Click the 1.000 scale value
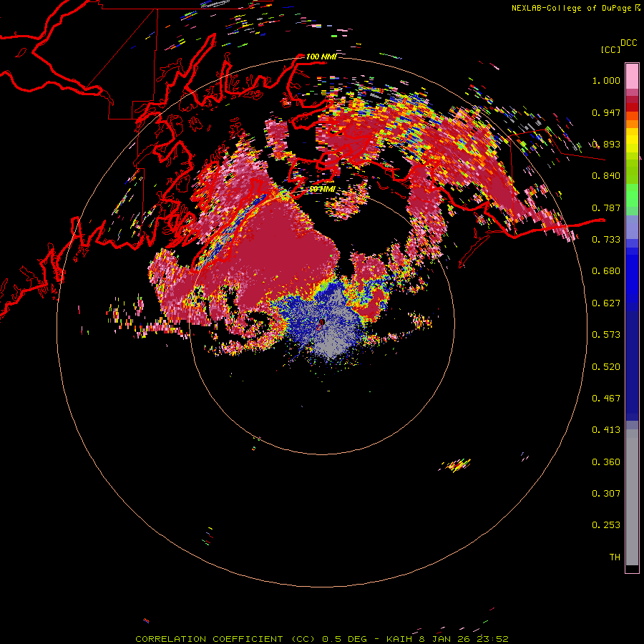Screen dimensions: 644x644 pyautogui.click(x=606, y=80)
